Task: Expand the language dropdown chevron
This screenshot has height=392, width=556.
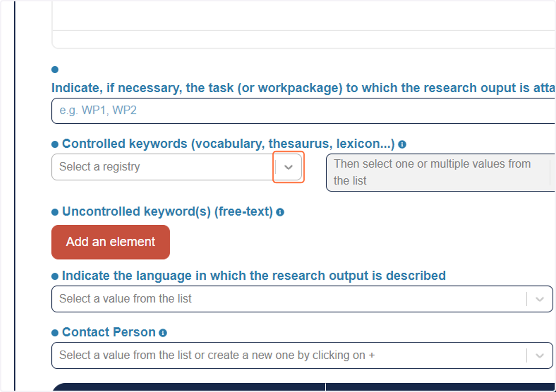Action: (540, 299)
